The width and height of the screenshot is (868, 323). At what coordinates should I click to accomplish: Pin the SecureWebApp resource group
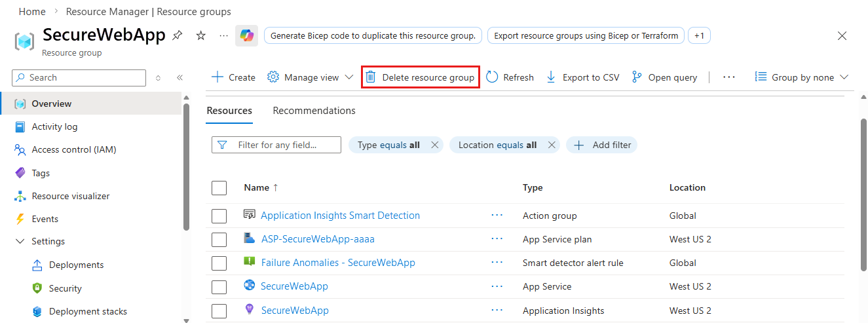click(177, 35)
